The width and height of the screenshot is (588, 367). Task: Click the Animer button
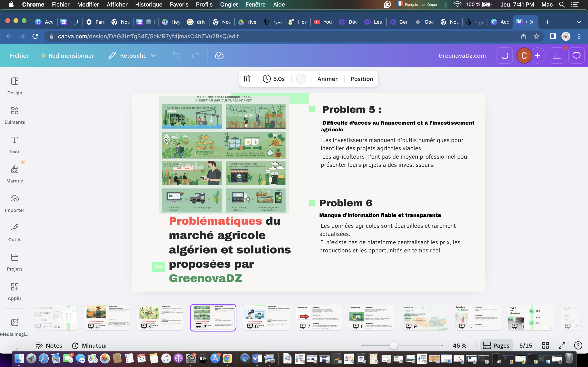click(x=327, y=79)
